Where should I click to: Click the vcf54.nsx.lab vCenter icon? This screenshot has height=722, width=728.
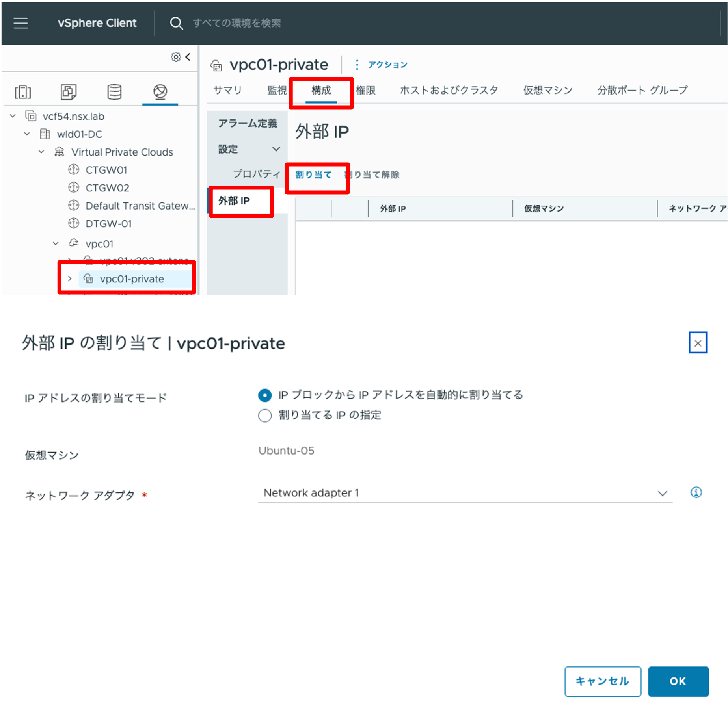pyautogui.click(x=31, y=116)
